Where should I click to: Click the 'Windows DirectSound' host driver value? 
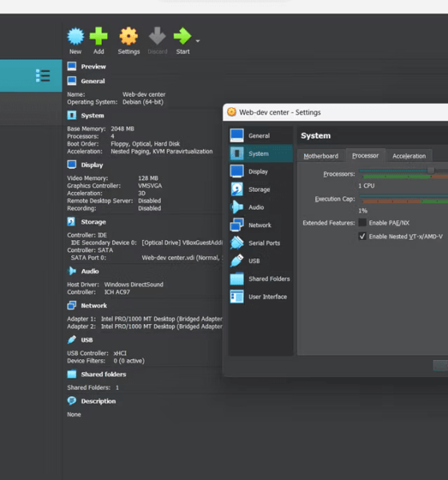[134, 284]
